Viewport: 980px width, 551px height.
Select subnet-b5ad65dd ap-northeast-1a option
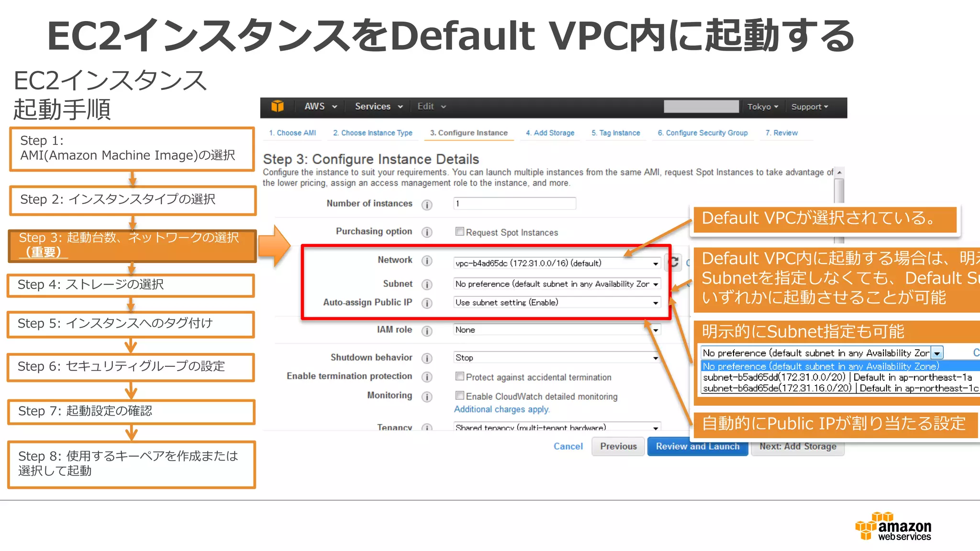click(x=840, y=377)
